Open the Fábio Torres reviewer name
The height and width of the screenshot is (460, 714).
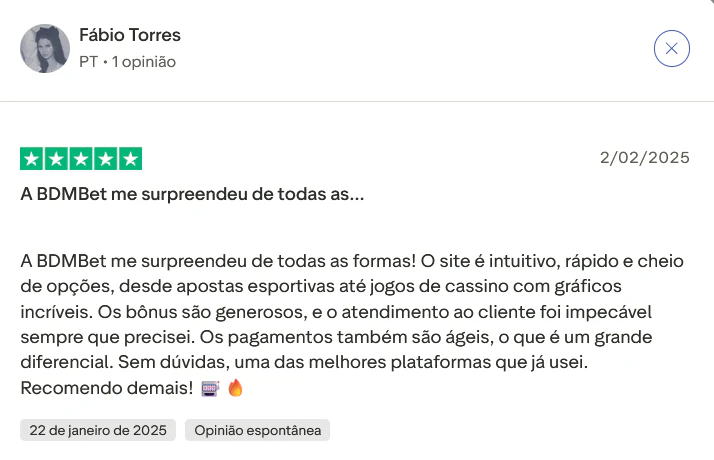pos(130,36)
